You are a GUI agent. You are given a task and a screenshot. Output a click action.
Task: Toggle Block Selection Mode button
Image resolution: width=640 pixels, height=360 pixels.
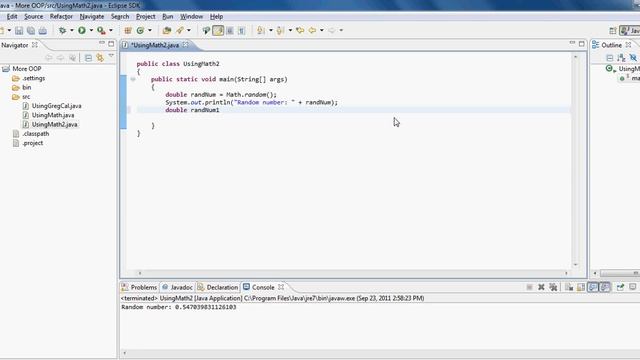(x=230, y=30)
